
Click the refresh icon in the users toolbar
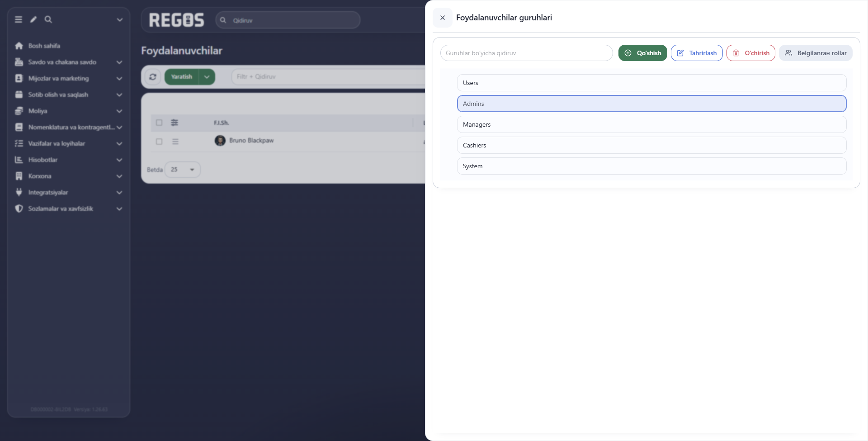click(153, 77)
